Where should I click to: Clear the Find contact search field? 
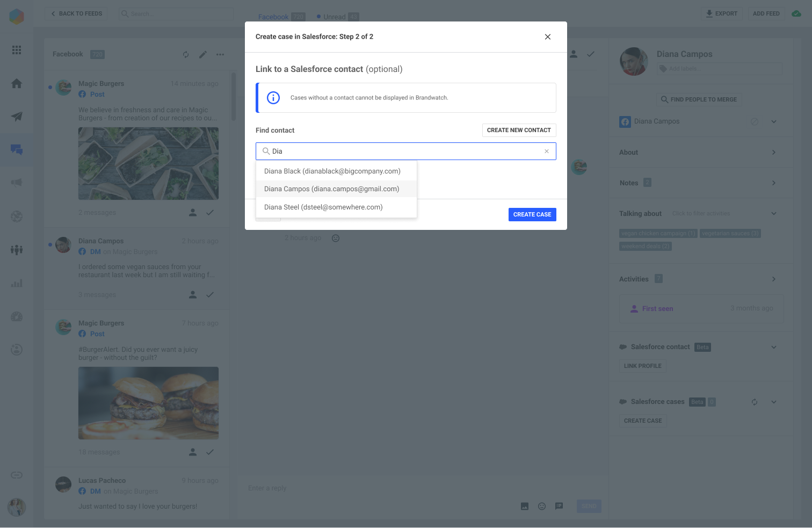click(547, 151)
